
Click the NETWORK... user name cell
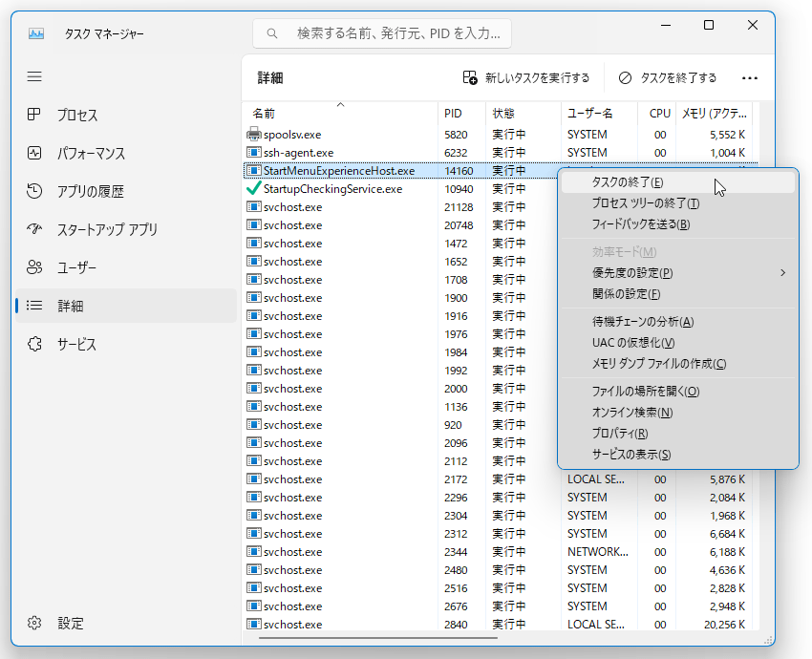[x=598, y=552]
